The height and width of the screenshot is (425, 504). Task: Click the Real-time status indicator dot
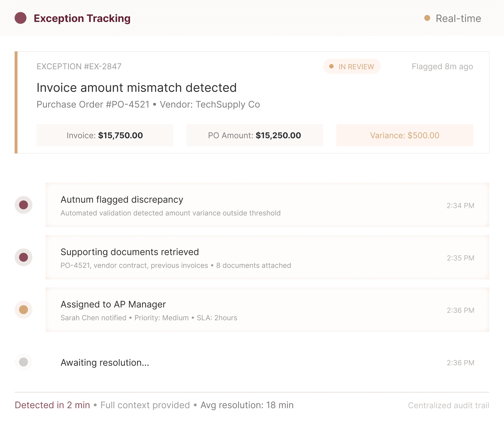point(427,18)
